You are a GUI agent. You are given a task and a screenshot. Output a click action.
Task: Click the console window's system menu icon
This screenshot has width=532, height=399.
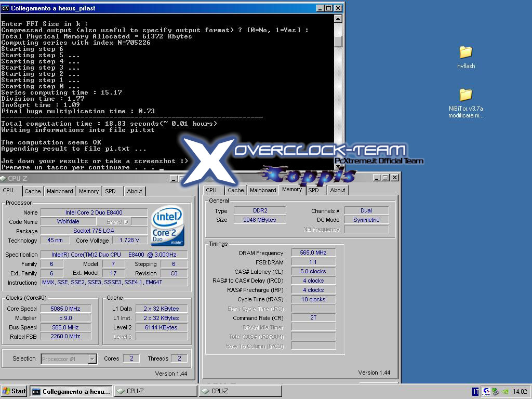click(x=5, y=8)
